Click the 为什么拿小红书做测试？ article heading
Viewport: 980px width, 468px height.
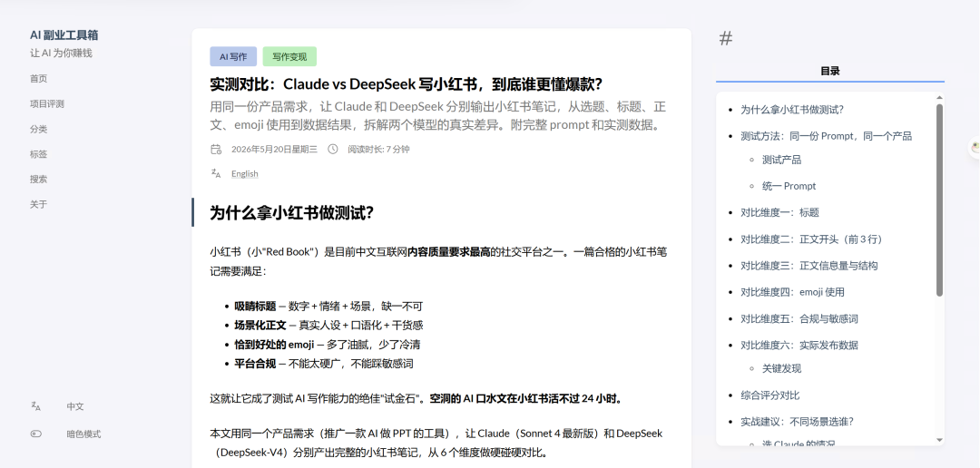(291, 212)
